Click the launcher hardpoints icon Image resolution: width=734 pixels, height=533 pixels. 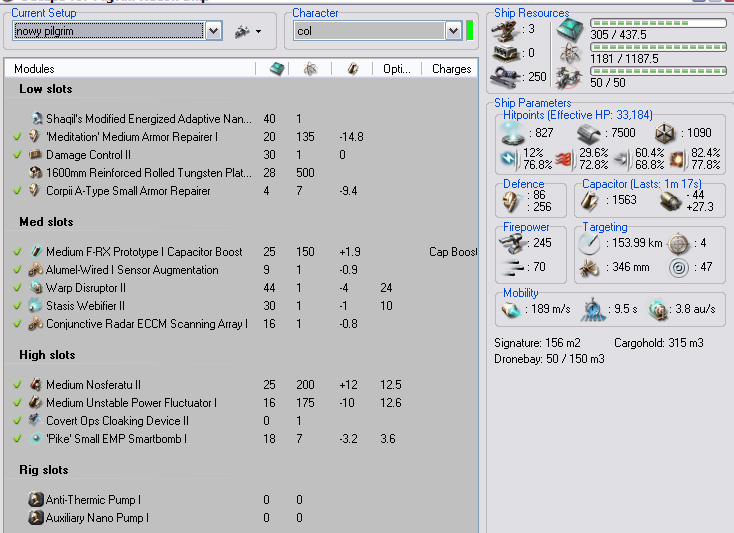pos(505,53)
